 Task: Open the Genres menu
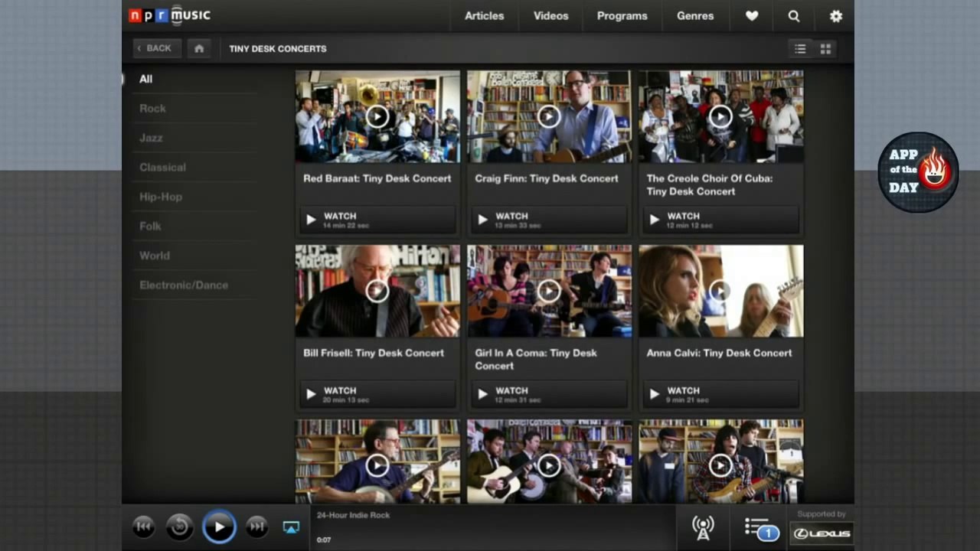[x=695, y=16]
